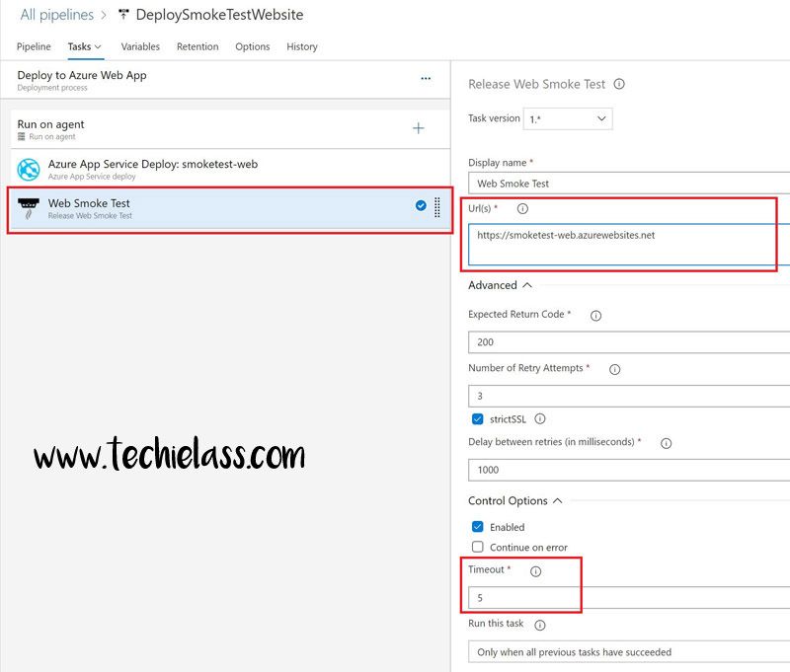This screenshot has height=672, width=790.
Task: Go to All pipelines breadcrumb
Action: (57, 15)
